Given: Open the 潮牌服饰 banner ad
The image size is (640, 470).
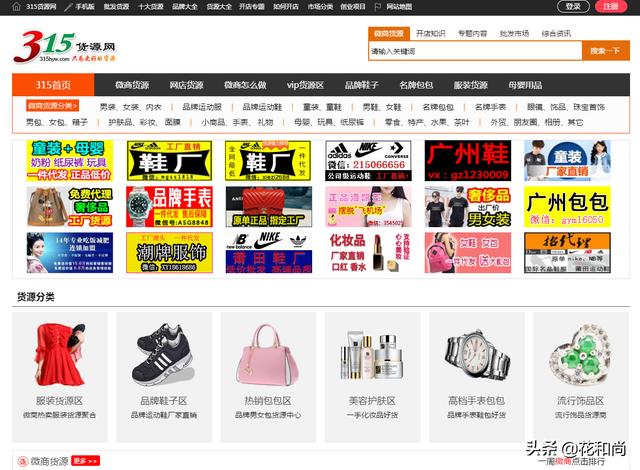Looking at the screenshot, I should tap(169, 253).
